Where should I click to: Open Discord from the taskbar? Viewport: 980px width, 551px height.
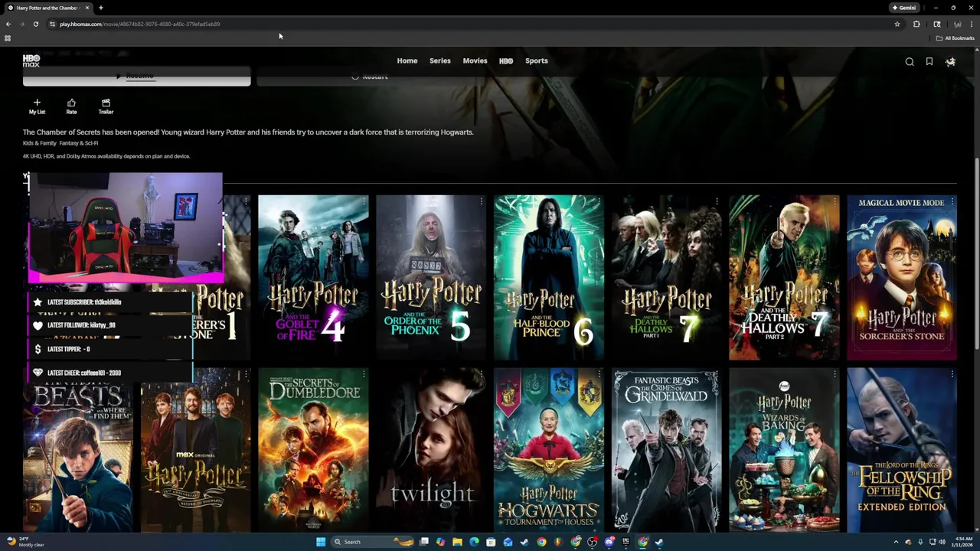[x=609, y=542]
